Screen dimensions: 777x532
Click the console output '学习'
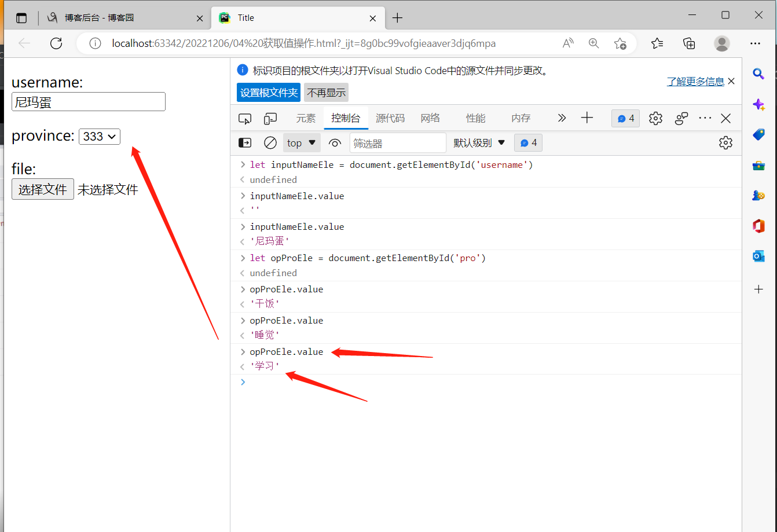coord(265,366)
